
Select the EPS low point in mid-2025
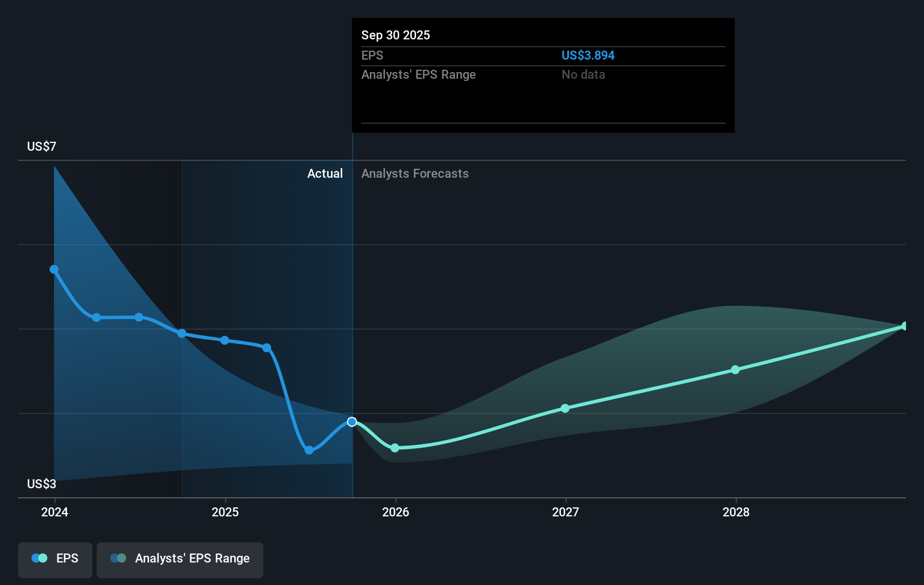pyautogui.click(x=309, y=450)
